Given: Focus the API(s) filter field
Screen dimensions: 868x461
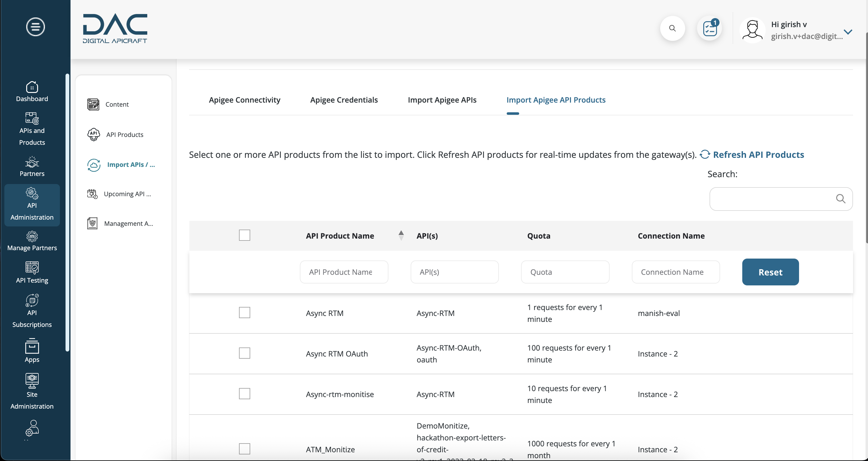Looking at the screenshot, I should 454,272.
